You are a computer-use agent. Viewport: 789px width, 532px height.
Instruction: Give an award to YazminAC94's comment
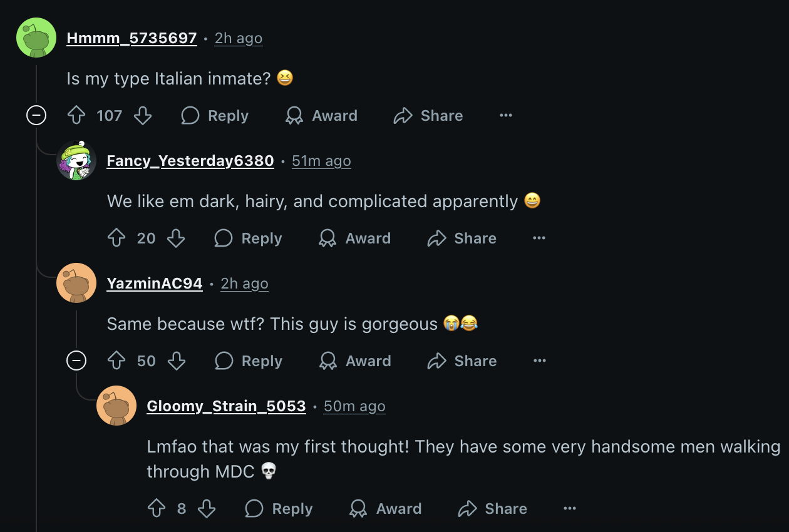click(354, 361)
